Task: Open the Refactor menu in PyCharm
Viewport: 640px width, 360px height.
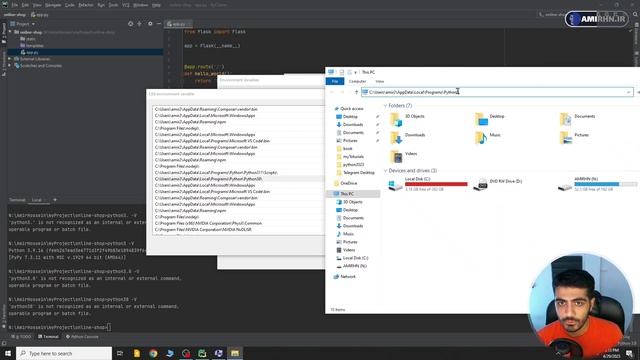Action: pos(86,5)
